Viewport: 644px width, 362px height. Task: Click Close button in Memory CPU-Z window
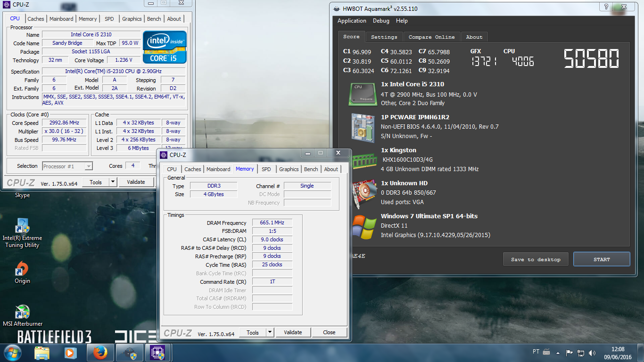tap(329, 332)
